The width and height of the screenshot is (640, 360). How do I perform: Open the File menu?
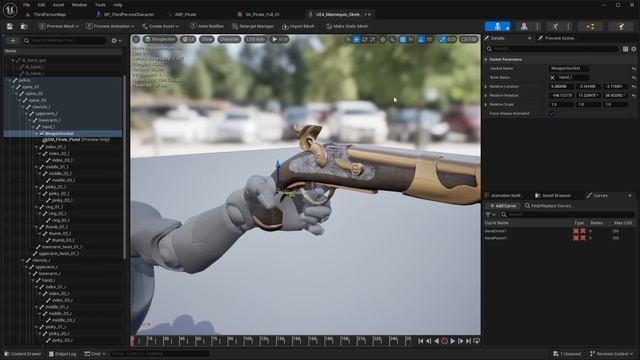tap(27, 5)
